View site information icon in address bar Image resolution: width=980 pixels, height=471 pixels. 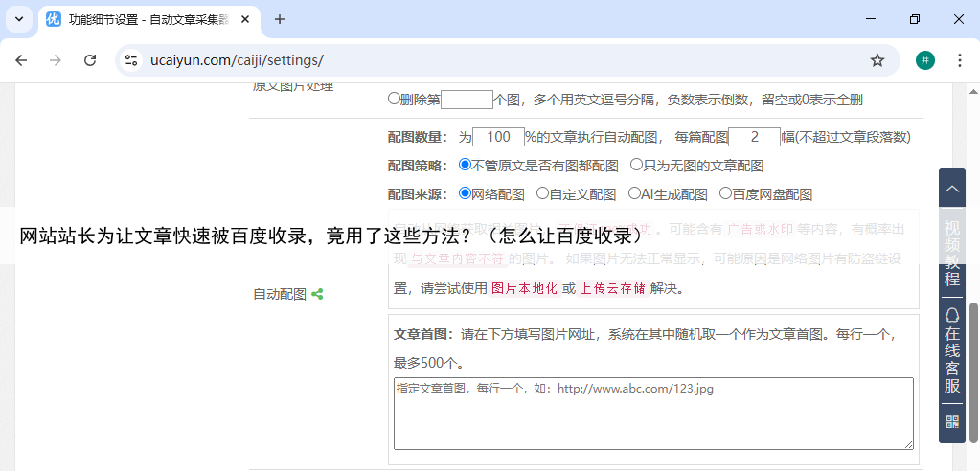133,60
